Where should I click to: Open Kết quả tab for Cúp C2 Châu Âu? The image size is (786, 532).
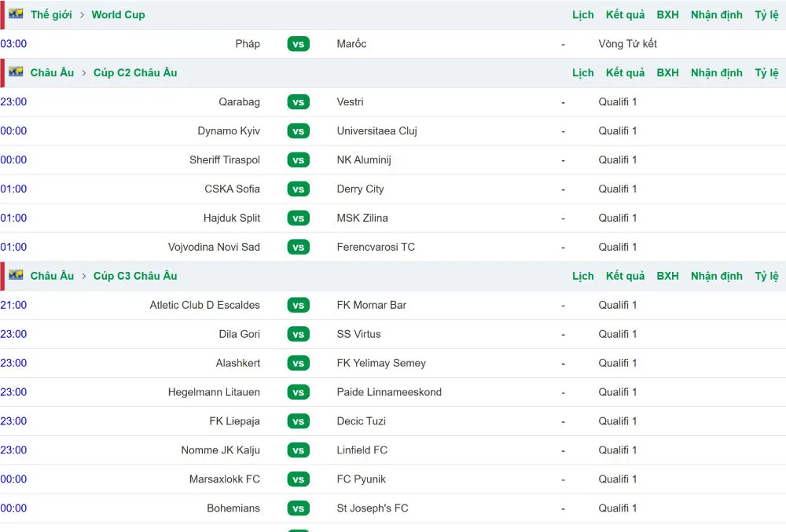(x=625, y=73)
